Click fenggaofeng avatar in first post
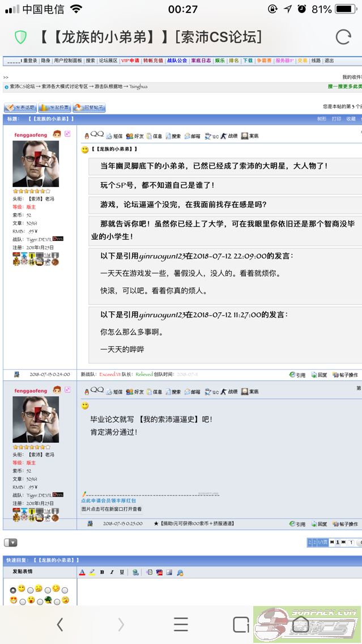 [x=36, y=164]
